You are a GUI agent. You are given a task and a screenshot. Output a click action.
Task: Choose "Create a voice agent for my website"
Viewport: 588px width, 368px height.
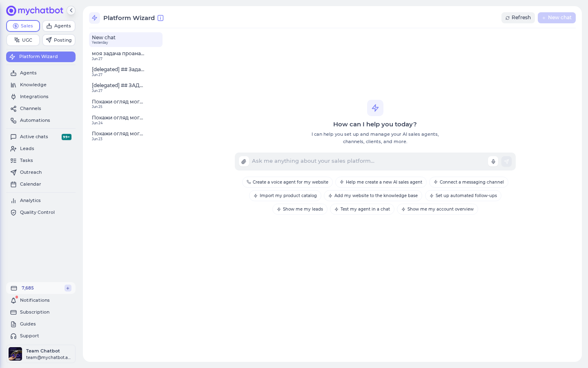[287, 182]
